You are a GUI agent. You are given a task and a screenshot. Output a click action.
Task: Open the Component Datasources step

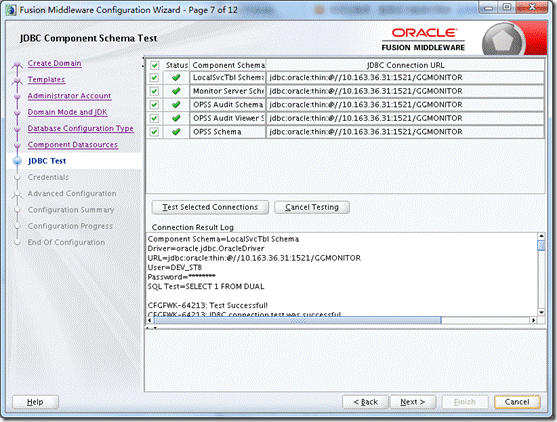(72, 145)
